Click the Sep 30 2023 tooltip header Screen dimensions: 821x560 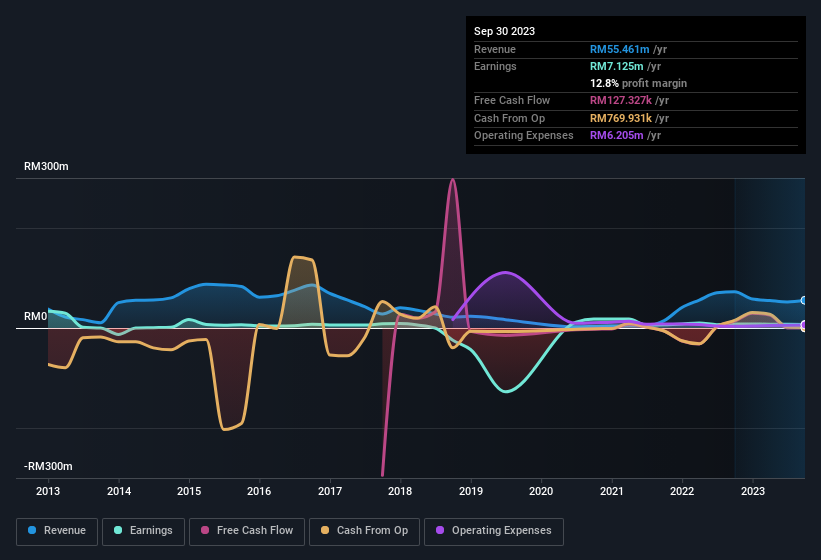tap(504, 31)
